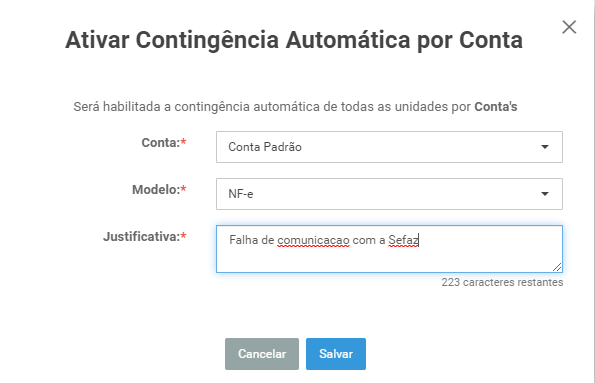This screenshot has height=383, width=595.
Task: Open the Conta dropdown showing Conta Padrão
Action: point(389,147)
